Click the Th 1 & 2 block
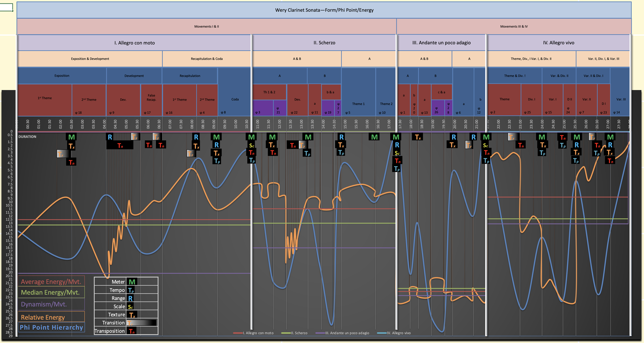The image size is (644, 343). point(269,92)
